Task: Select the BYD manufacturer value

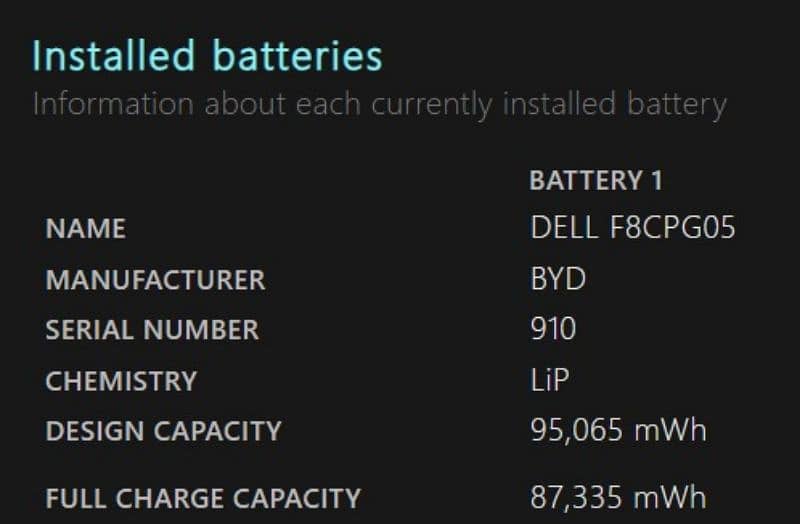Action: pos(558,279)
